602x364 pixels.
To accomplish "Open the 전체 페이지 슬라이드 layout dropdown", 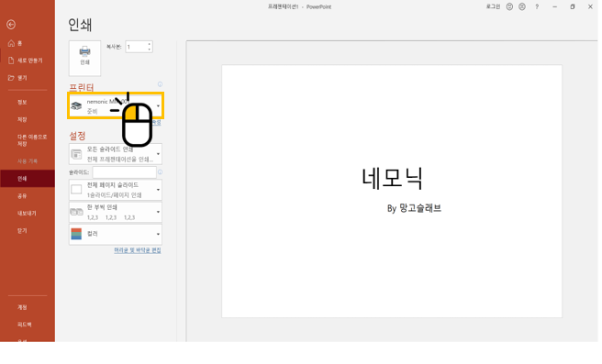I will [116, 190].
